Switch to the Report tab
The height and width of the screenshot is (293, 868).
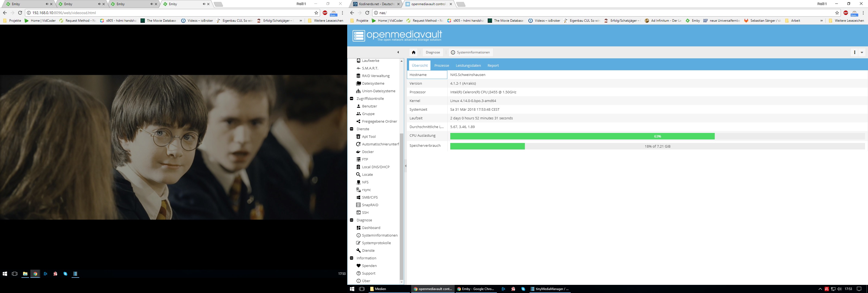tap(493, 65)
